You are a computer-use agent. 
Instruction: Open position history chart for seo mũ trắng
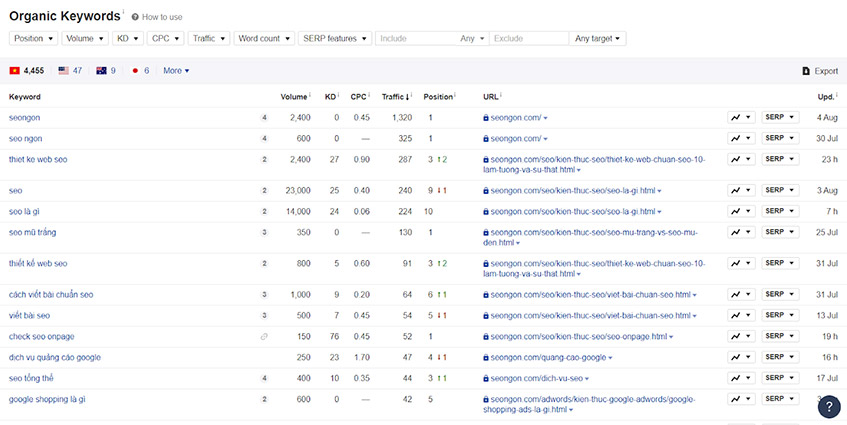click(x=741, y=232)
